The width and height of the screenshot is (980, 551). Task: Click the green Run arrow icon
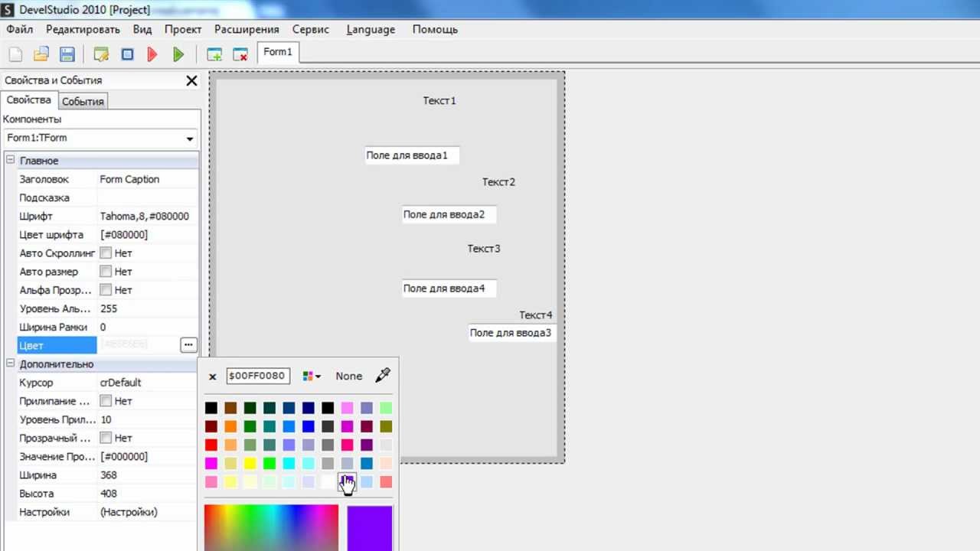pos(178,54)
